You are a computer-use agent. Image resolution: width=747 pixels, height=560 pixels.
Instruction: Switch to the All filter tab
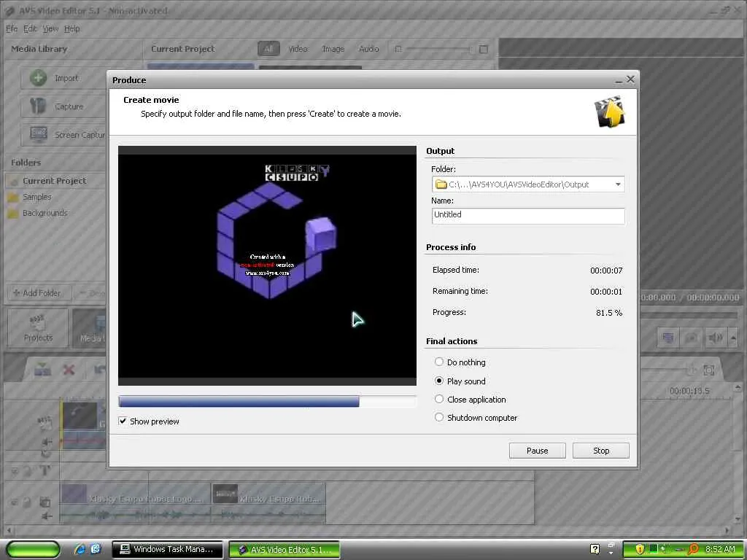coord(268,49)
